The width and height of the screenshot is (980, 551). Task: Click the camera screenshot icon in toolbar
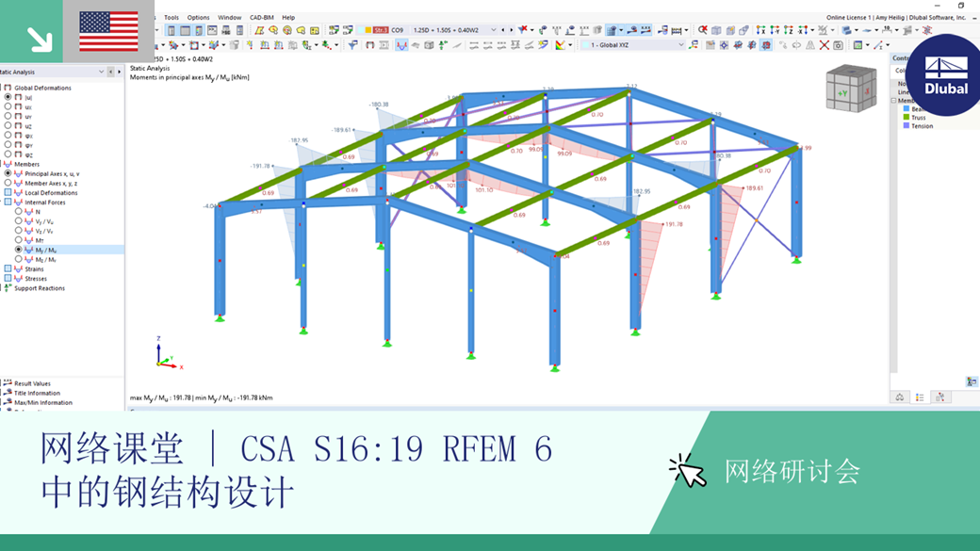(x=838, y=45)
